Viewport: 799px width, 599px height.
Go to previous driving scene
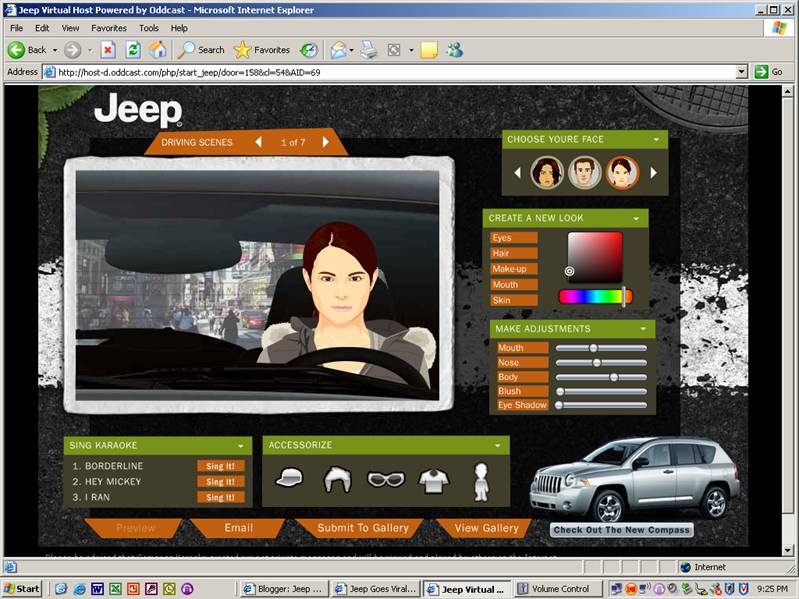[x=258, y=142]
